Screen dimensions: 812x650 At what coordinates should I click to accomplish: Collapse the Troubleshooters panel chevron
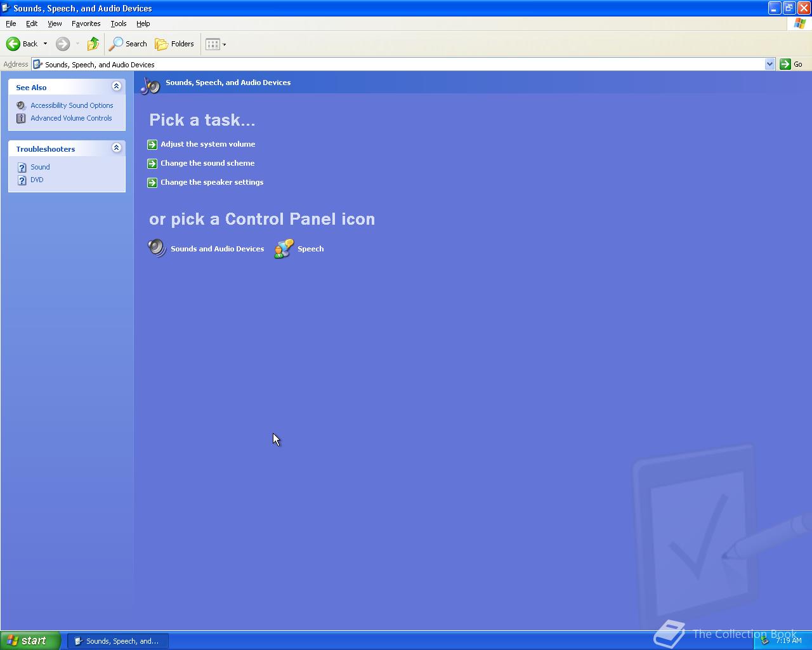tap(116, 148)
